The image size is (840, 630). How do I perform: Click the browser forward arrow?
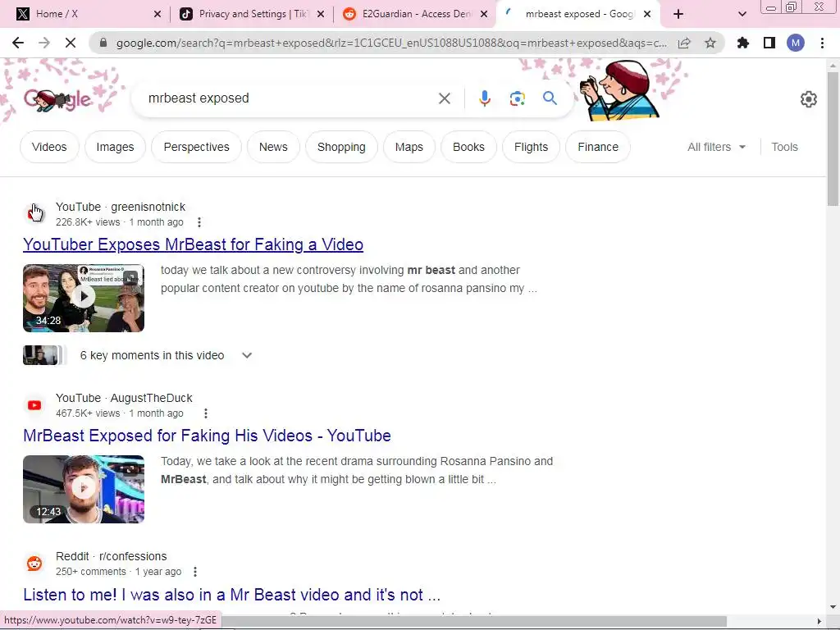[x=44, y=43]
